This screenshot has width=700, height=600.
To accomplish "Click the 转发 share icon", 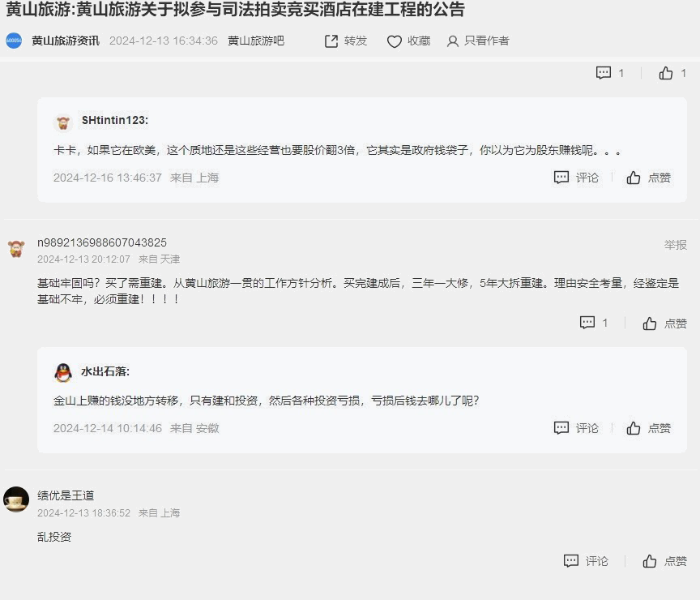I will (331, 41).
